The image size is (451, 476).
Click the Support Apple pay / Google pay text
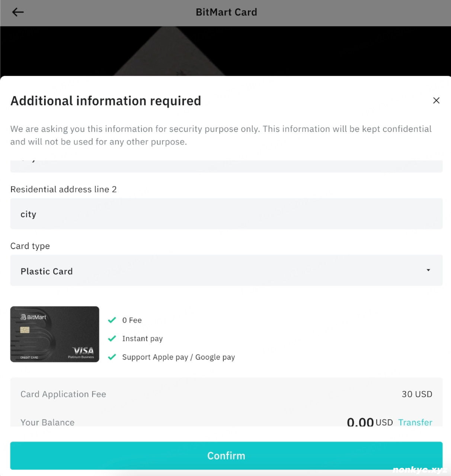tap(179, 357)
